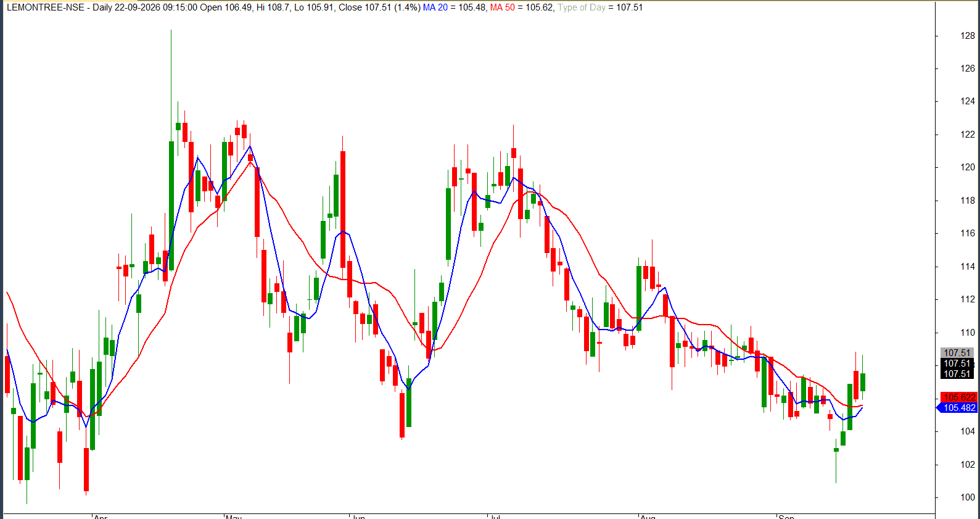Select the Lo 105.91 value
This screenshot has width=980, height=519.
coord(313,7)
